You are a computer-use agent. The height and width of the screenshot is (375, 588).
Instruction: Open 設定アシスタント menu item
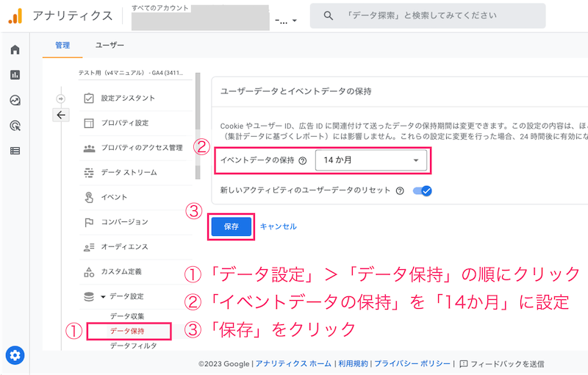click(x=128, y=98)
